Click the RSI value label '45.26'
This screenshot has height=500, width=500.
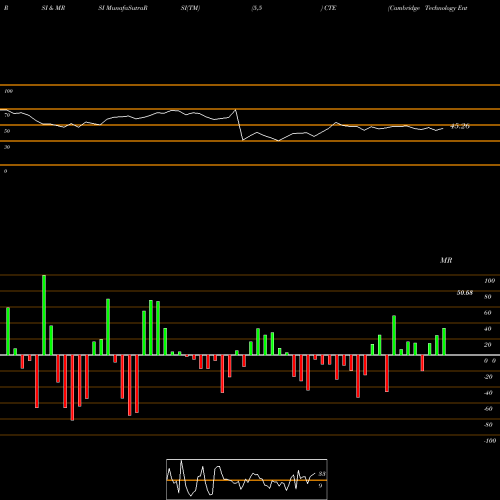pyautogui.click(x=460, y=126)
